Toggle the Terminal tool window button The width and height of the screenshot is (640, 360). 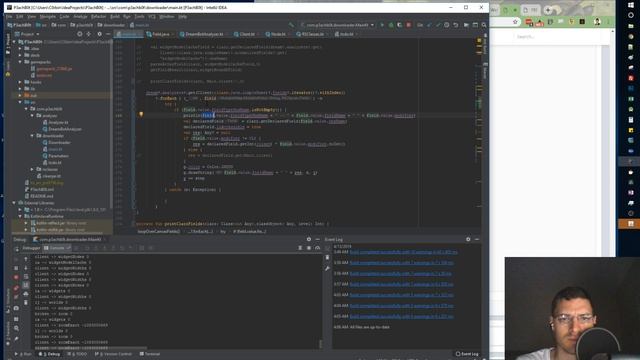150,354
